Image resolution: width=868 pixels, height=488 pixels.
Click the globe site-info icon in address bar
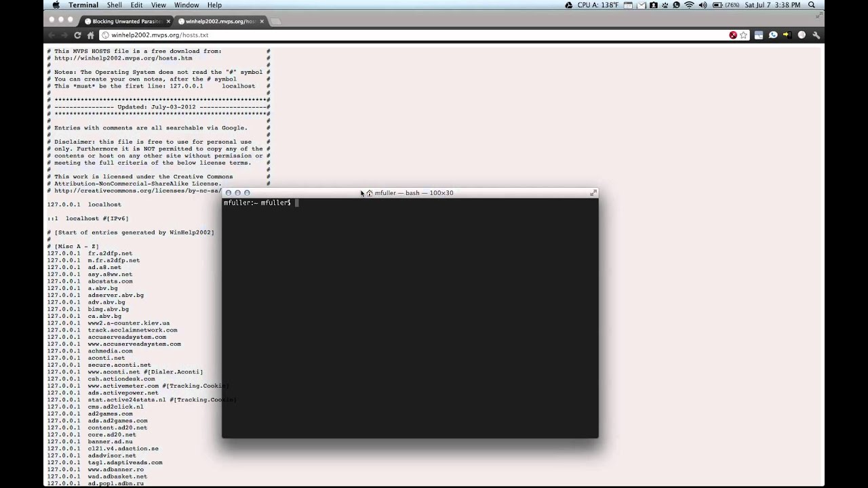pos(105,35)
